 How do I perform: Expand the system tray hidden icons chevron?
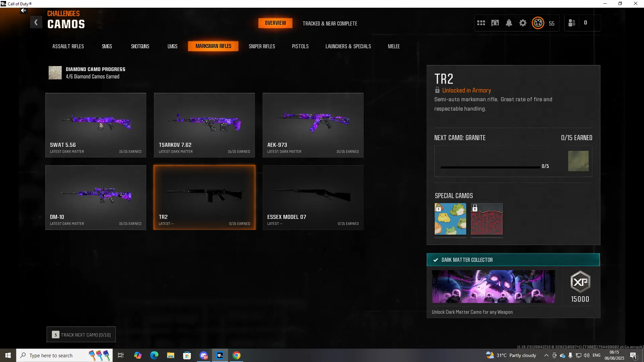tap(546, 356)
